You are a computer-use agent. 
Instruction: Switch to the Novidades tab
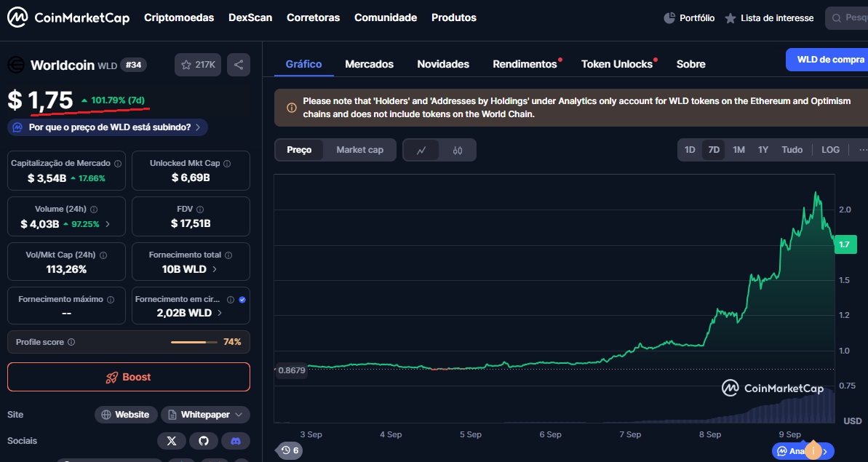point(443,64)
